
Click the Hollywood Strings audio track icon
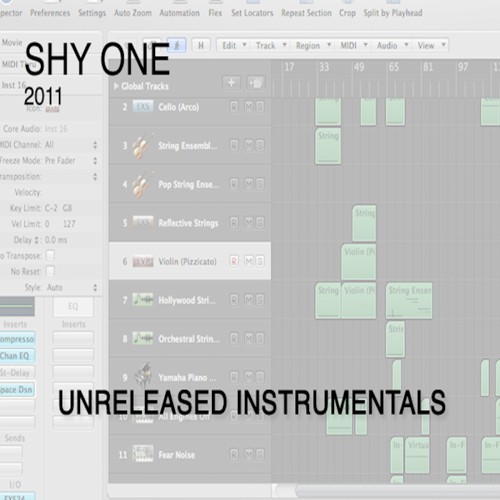point(143,300)
